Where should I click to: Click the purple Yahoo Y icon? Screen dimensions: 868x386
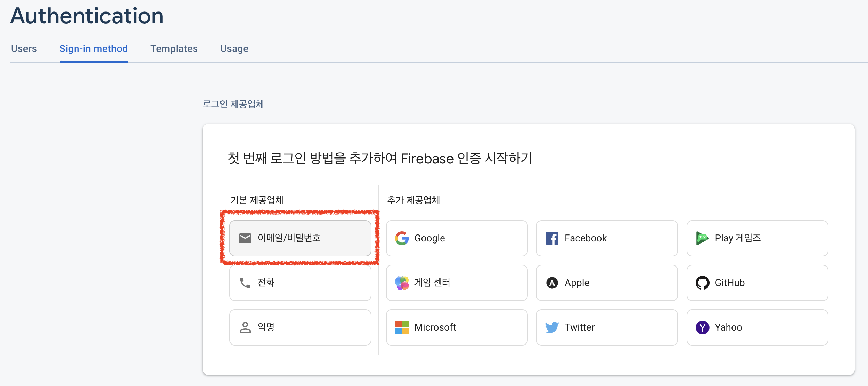click(702, 327)
